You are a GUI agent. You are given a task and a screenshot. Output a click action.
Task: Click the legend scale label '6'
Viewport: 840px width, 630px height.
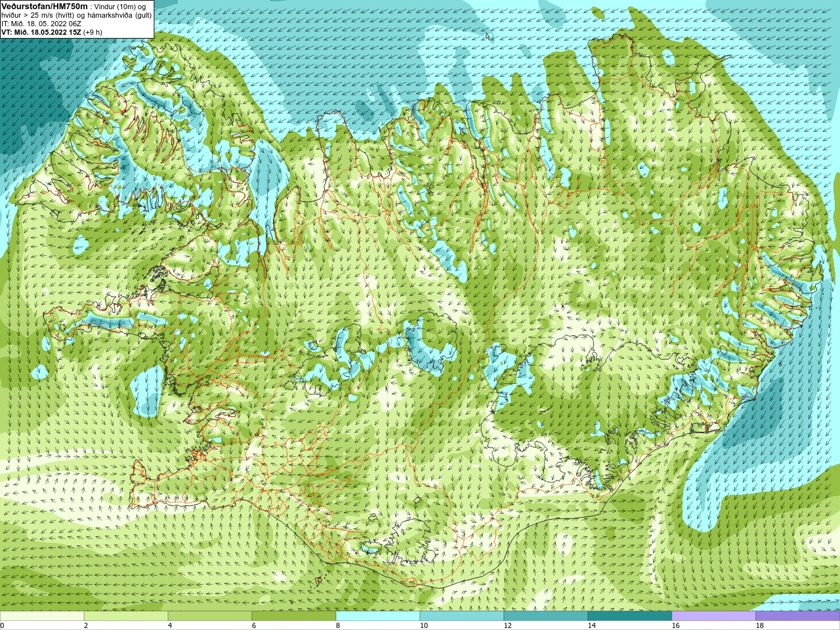click(x=254, y=625)
